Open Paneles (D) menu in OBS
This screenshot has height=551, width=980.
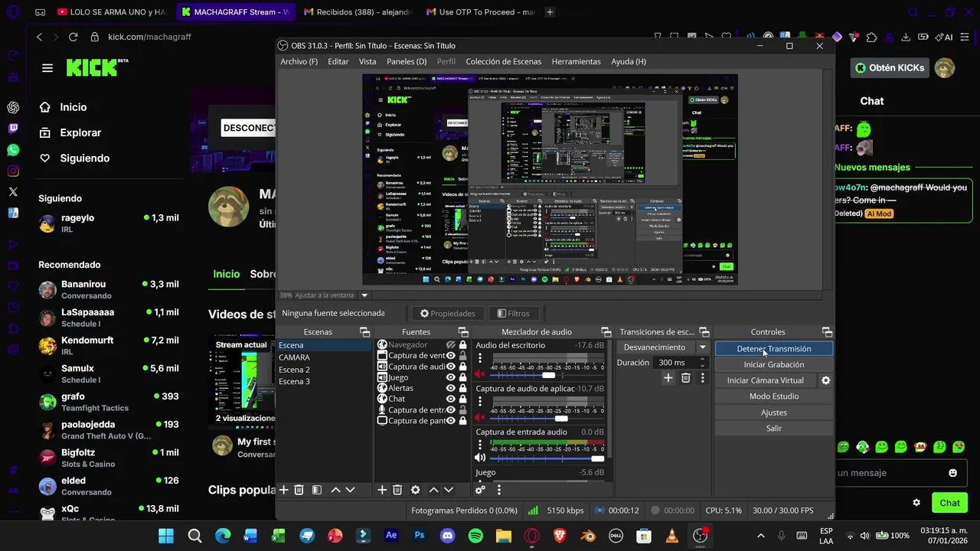[407, 61]
